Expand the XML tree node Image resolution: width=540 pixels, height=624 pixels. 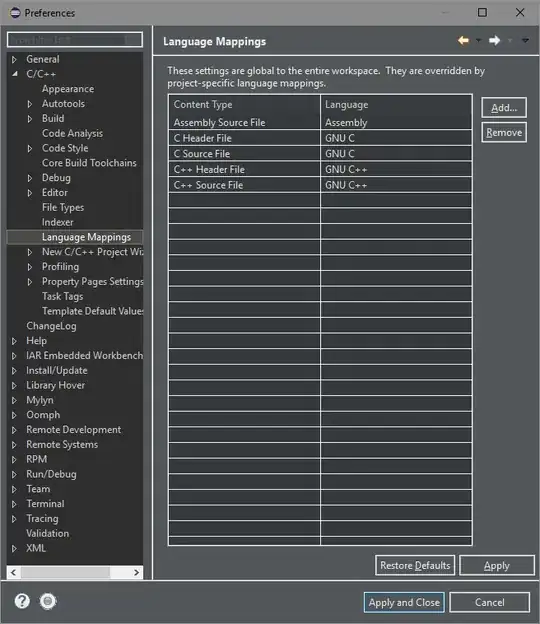[14, 549]
